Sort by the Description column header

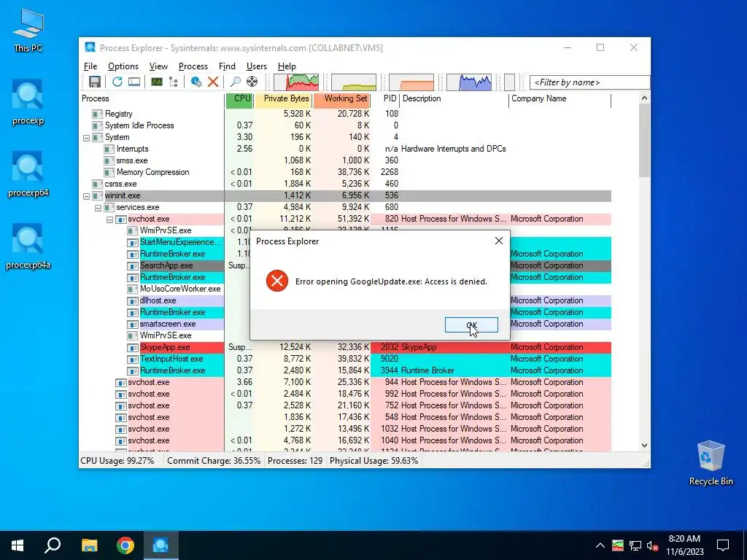coord(454,98)
